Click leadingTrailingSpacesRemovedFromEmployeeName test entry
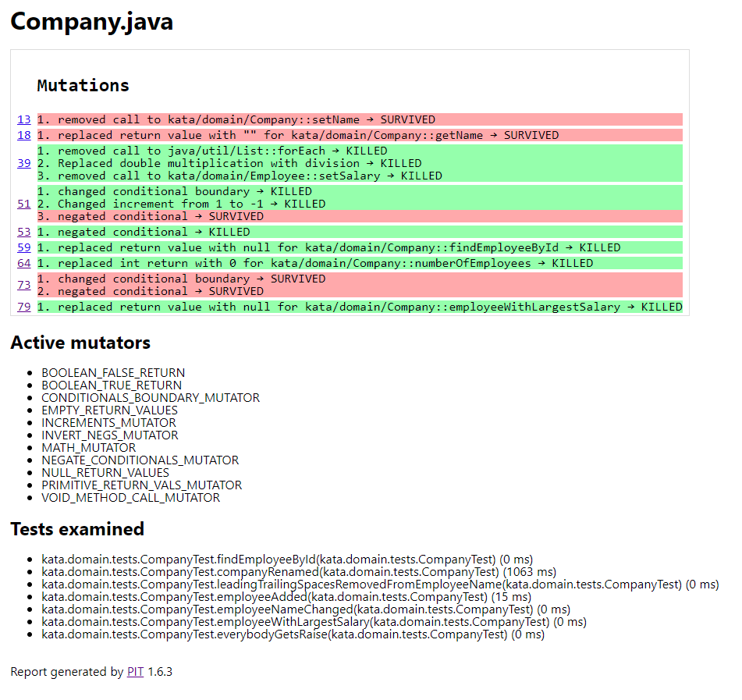 pos(381,585)
